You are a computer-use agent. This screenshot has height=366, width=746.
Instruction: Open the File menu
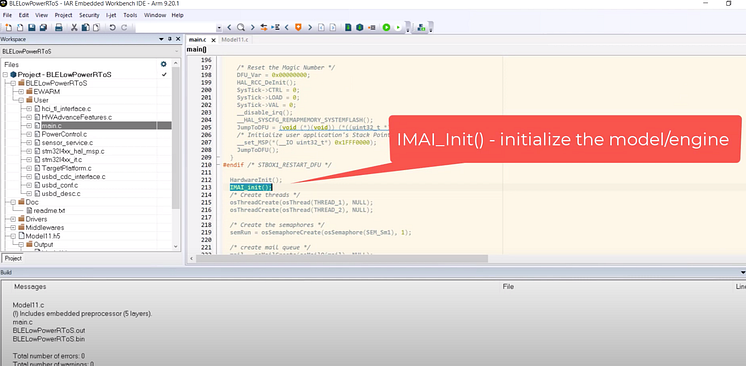pyautogui.click(x=7, y=15)
